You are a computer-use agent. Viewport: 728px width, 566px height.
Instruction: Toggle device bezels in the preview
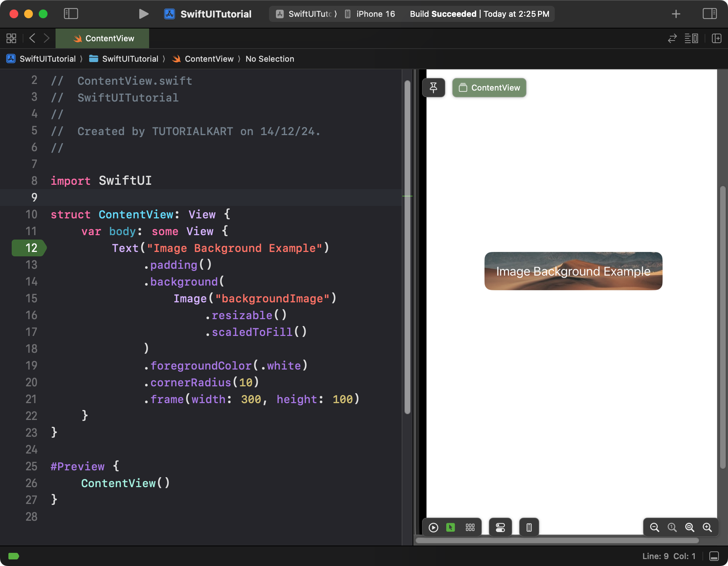[x=528, y=527]
